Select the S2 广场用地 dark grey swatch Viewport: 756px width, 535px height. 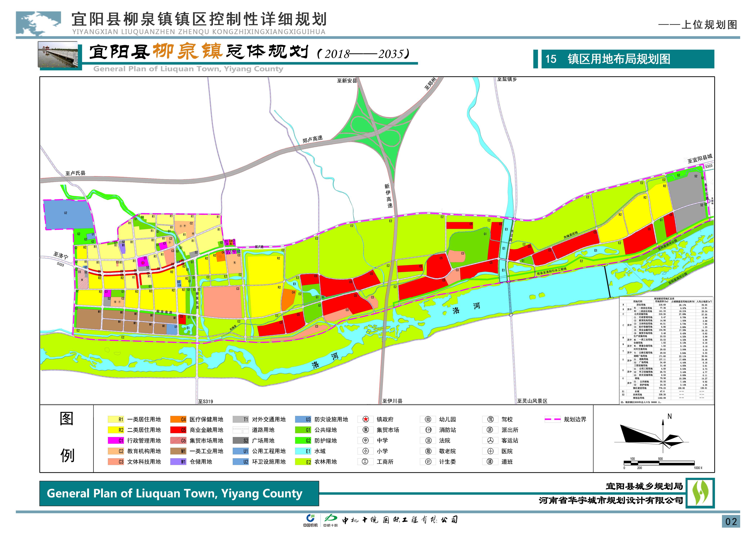pos(241,440)
